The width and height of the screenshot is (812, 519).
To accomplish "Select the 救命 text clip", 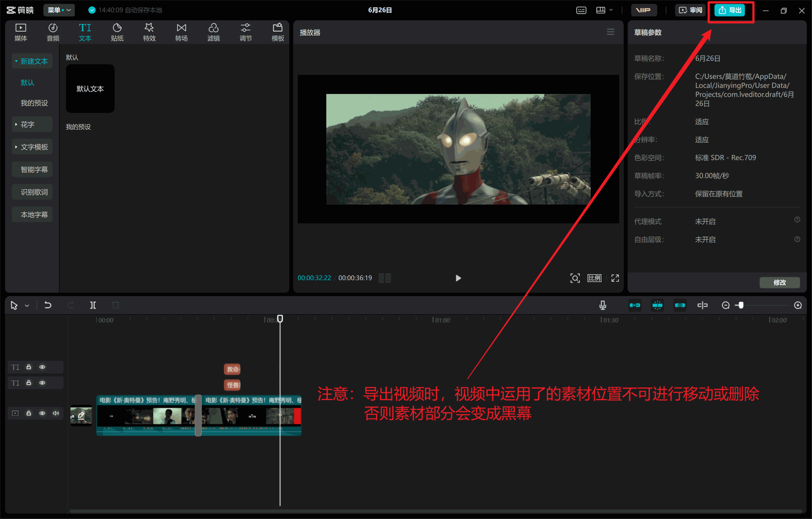I will [x=232, y=369].
